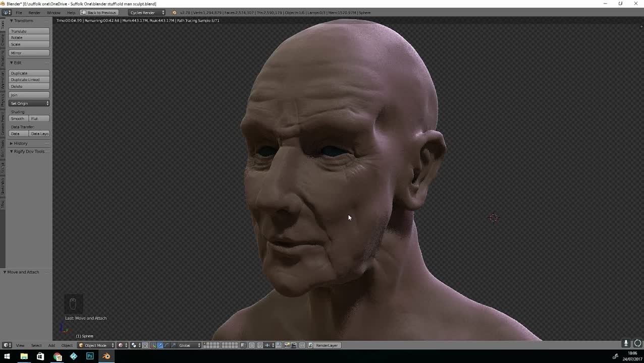Viewport: 644px width, 363px height.
Task: Open the Object Mode dropdown
Action: (x=95, y=345)
